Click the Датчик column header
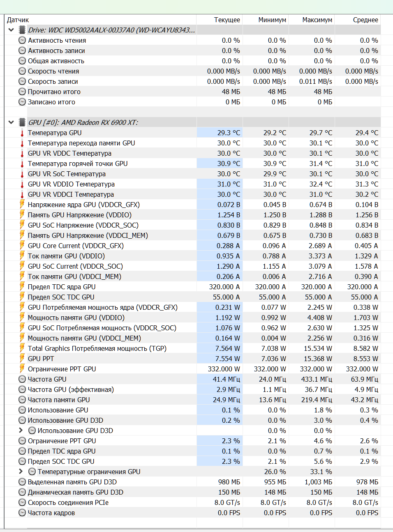 18,20
